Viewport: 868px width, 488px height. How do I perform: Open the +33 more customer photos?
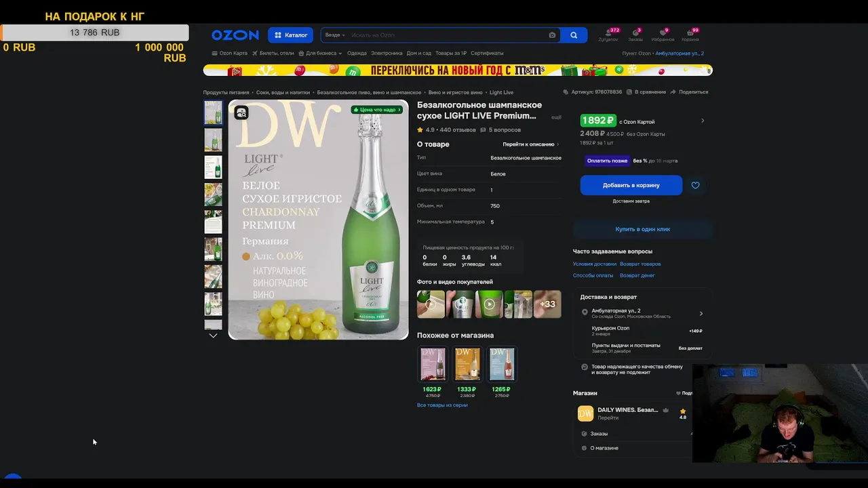(x=547, y=304)
